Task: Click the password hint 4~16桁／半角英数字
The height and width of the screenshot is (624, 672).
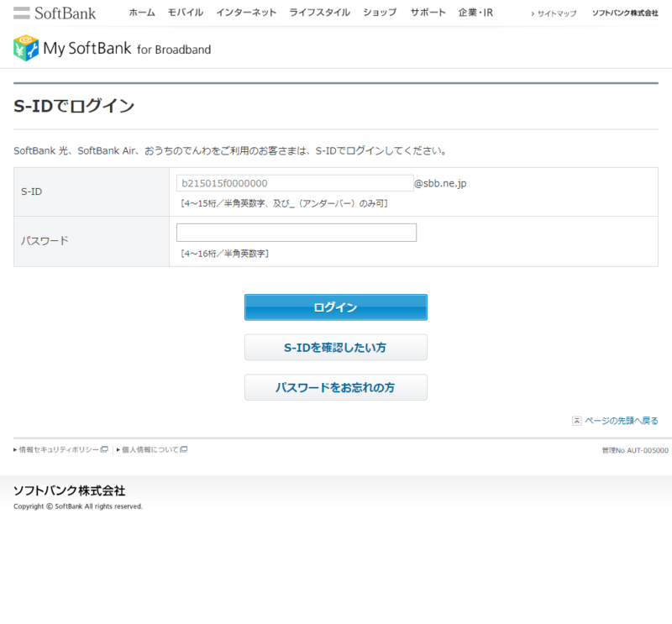Action: pos(224,254)
